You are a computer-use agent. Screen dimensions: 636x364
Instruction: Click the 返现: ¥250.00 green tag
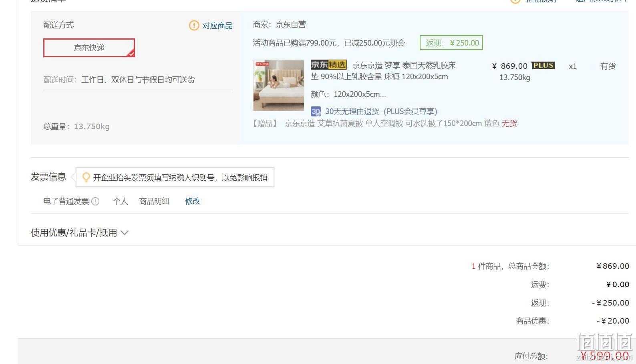pos(451,43)
